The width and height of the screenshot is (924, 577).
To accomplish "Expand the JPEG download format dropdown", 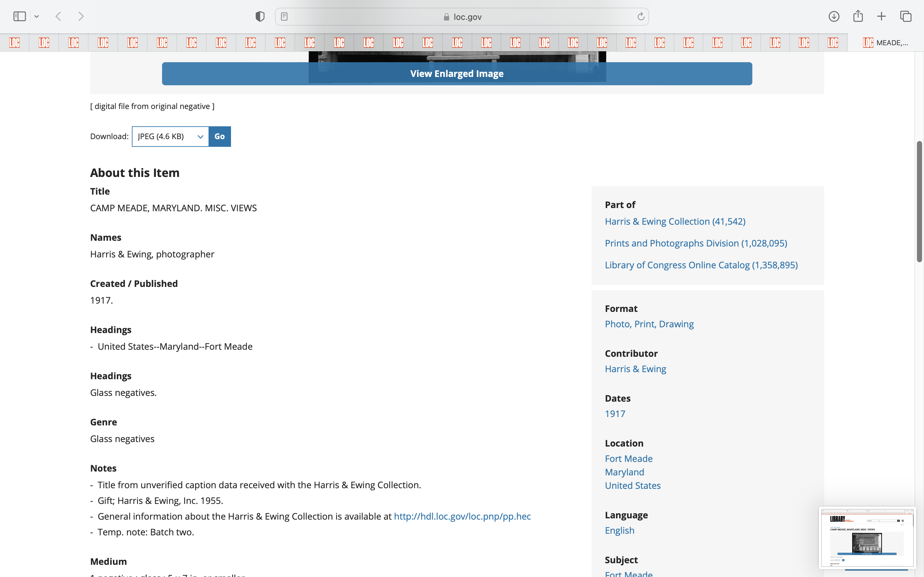I will point(170,137).
